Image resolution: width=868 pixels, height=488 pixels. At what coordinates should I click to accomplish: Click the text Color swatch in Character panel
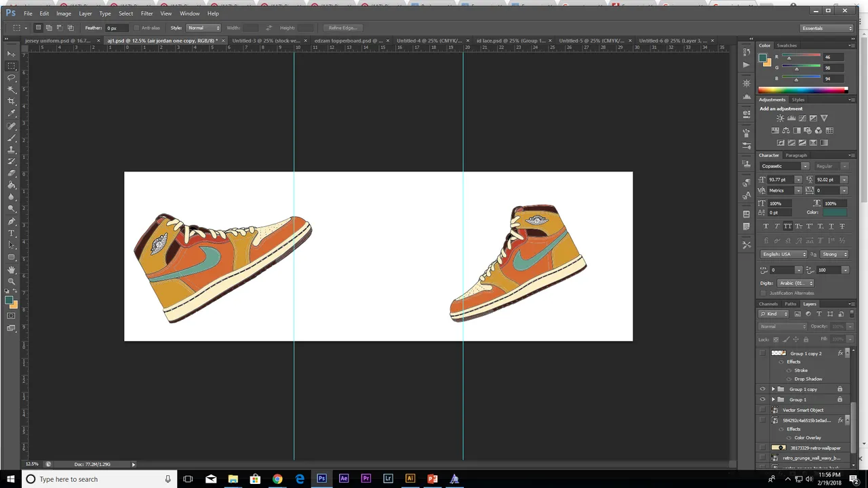pyautogui.click(x=835, y=212)
